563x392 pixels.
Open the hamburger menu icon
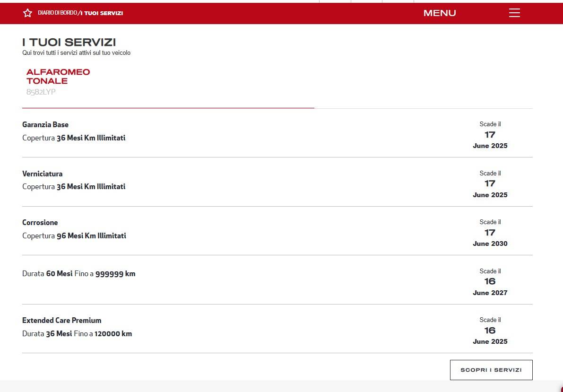(514, 13)
